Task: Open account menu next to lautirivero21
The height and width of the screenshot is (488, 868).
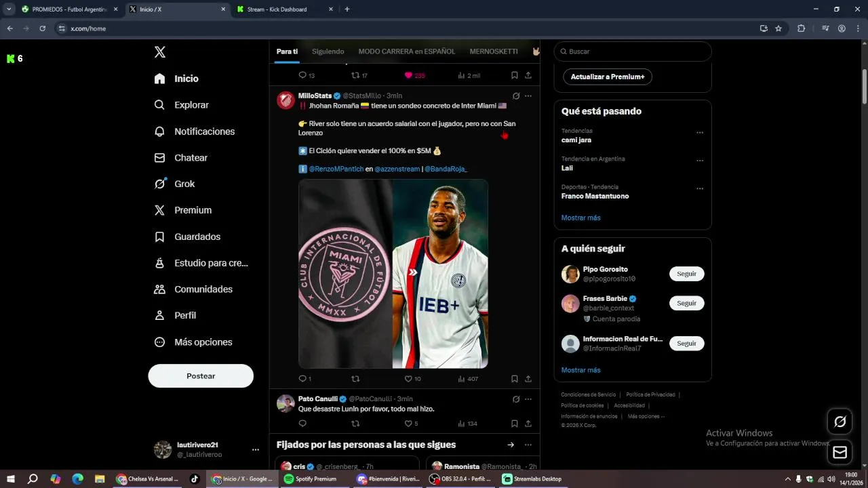Action: (256, 449)
